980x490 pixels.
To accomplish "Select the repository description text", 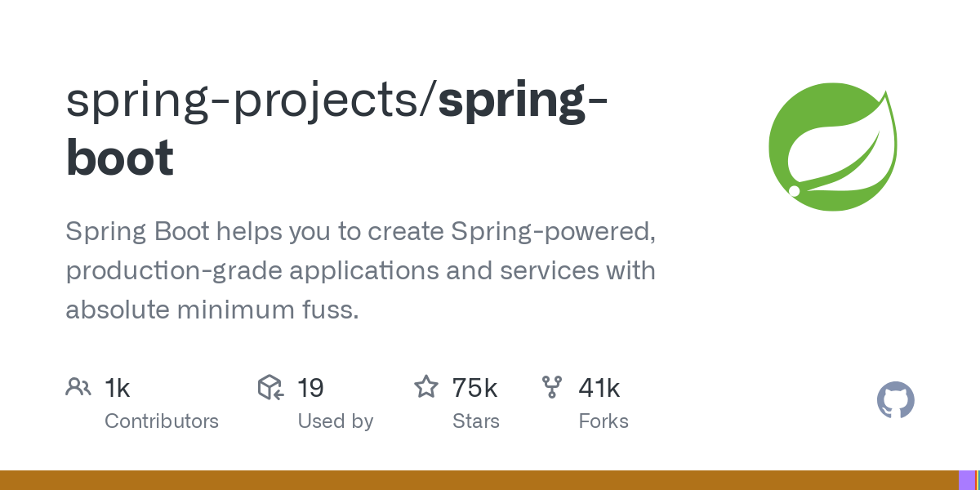I will [x=360, y=270].
